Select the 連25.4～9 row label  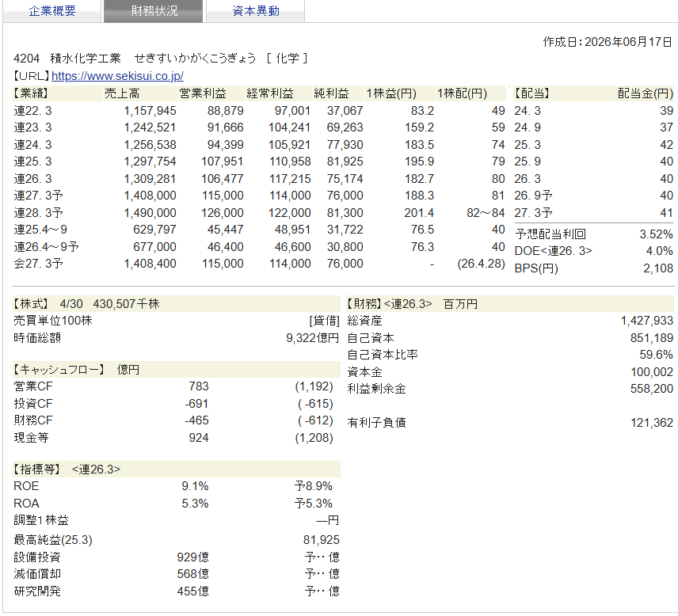40,230
